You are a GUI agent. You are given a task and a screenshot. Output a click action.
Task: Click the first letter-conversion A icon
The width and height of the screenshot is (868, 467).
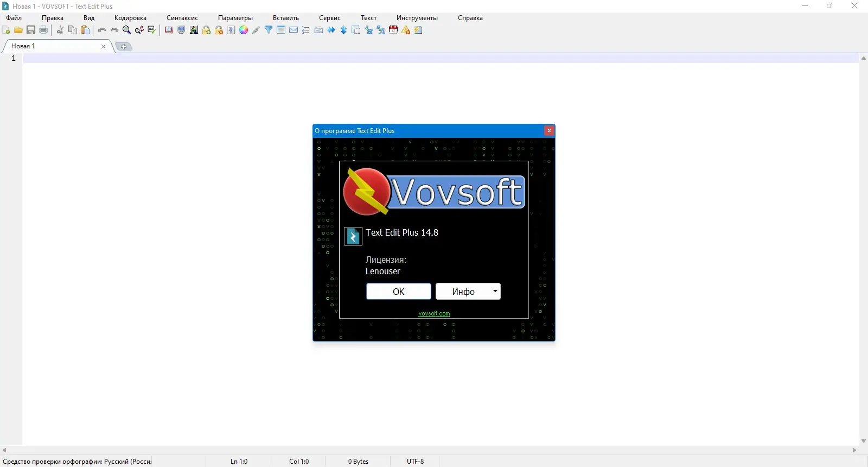(x=368, y=30)
